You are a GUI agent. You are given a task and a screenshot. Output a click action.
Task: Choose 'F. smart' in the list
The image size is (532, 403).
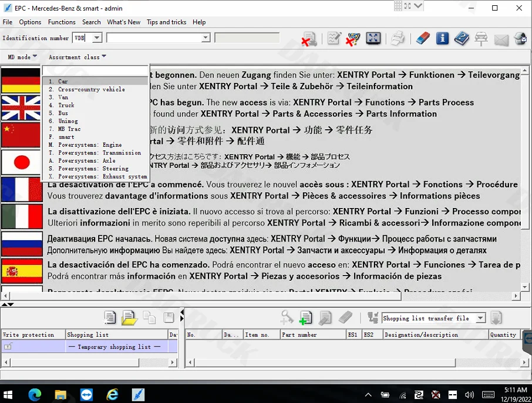point(95,137)
